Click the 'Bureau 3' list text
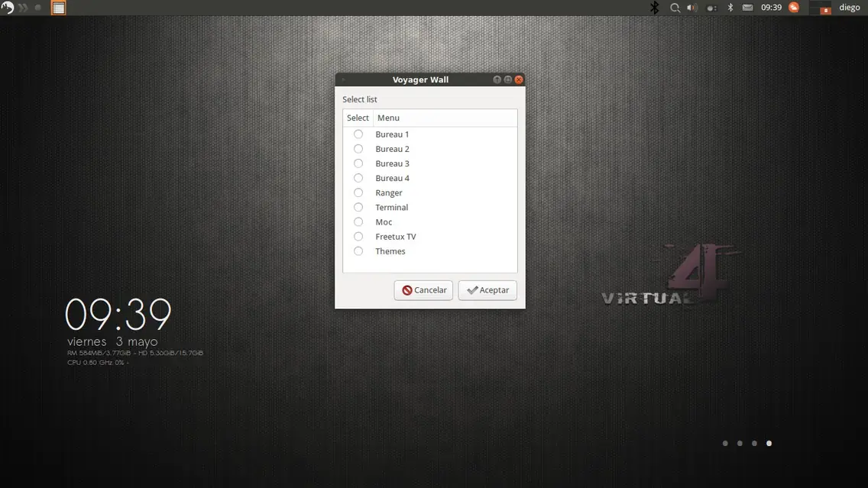Screen dimensions: 868x488 click(392, 163)
